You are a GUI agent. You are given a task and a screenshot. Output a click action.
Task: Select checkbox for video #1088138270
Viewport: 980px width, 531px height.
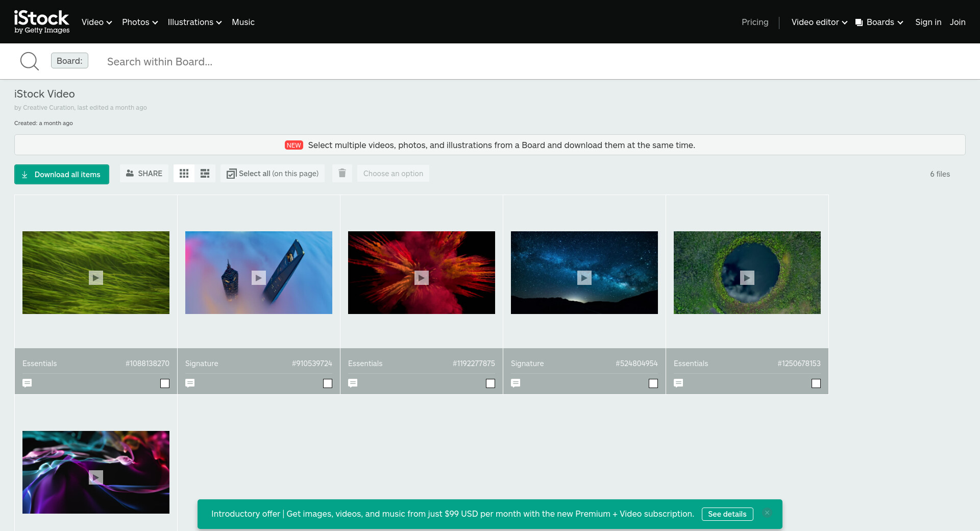[165, 383]
